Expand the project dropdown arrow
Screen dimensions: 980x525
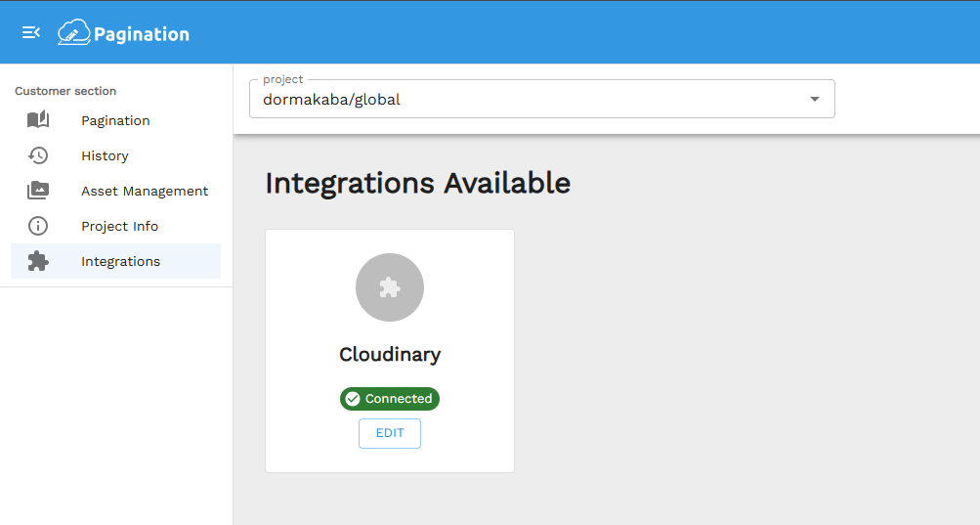coord(814,99)
